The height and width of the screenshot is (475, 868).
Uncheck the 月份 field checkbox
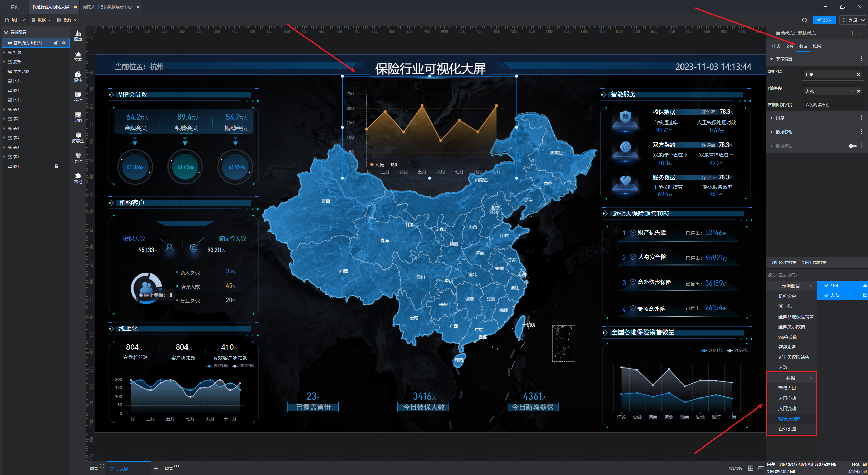[826, 286]
